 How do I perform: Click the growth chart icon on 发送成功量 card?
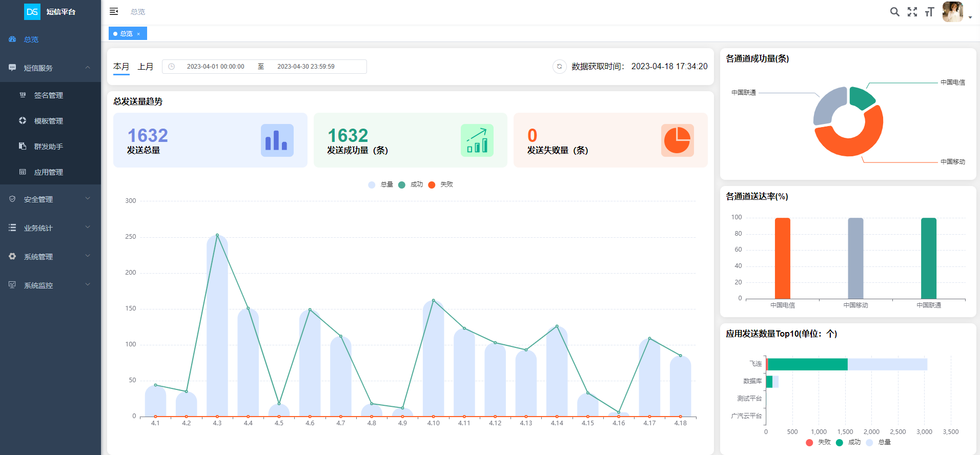tap(477, 140)
